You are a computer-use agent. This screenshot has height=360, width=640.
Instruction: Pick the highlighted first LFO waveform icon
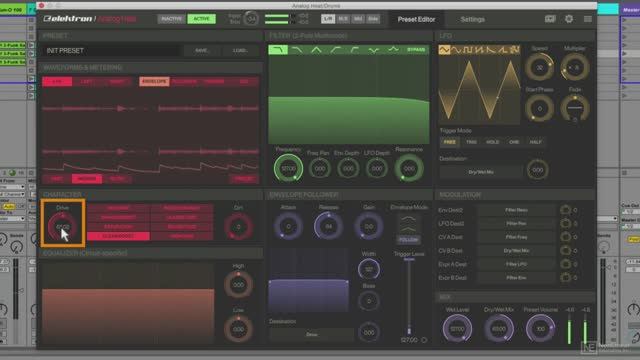coord(444,50)
